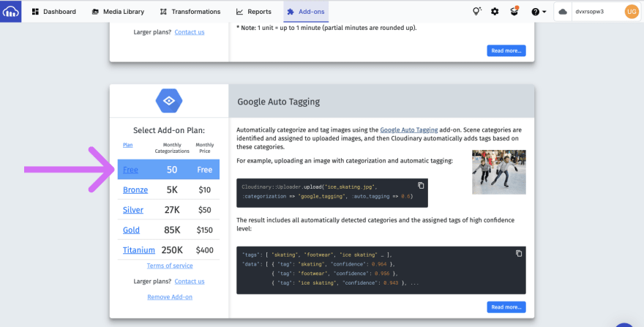The width and height of the screenshot is (644, 327).
Task: Click the Monthly Price column header
Action: pyautogui.click(x=204, y=148)
